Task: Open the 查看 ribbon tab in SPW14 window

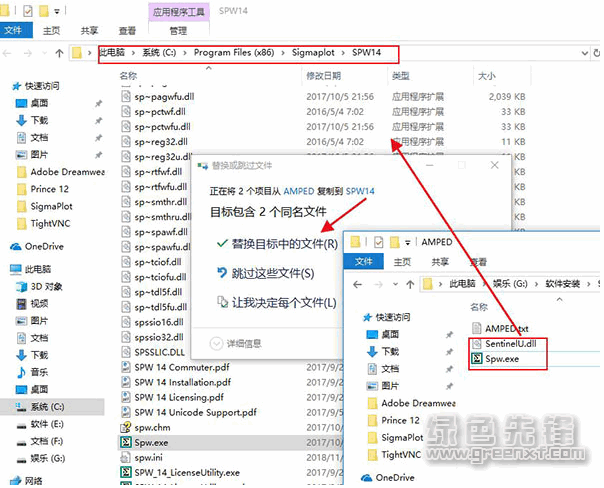Action: coord(127,30)
